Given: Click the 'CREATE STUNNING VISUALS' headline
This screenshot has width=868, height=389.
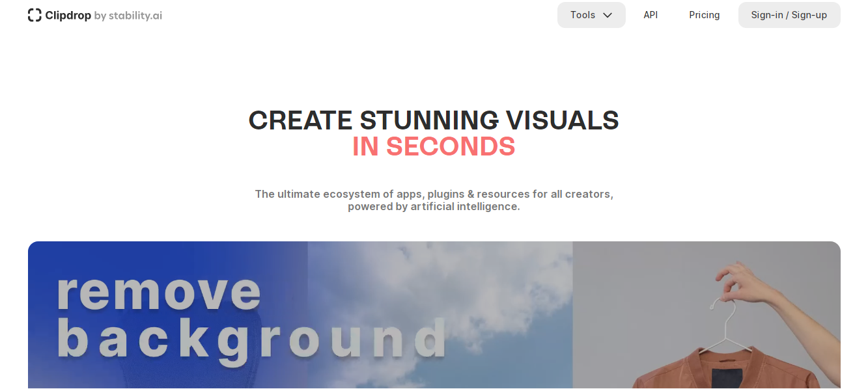Looking at the screenshot, I should [x=434, y=120].
